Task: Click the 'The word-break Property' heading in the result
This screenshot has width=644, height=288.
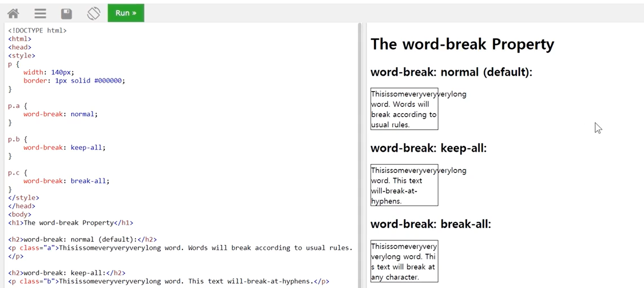Action: pos(462,44)
